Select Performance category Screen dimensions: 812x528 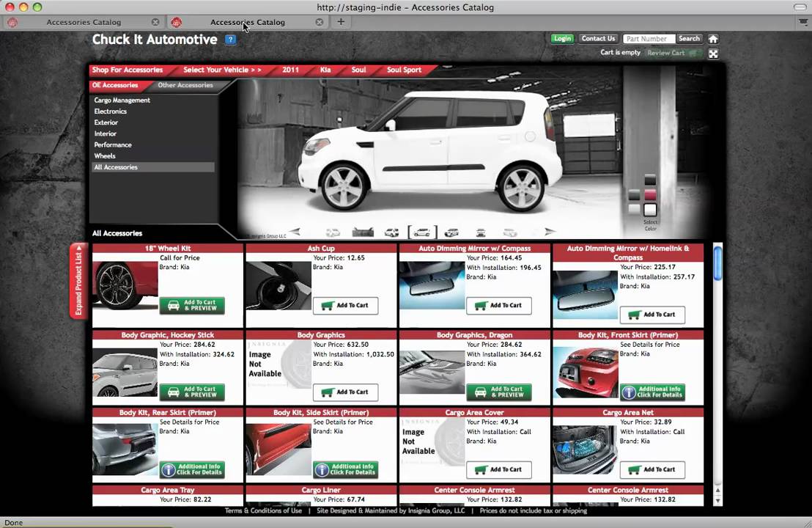[x=113, y=145]
